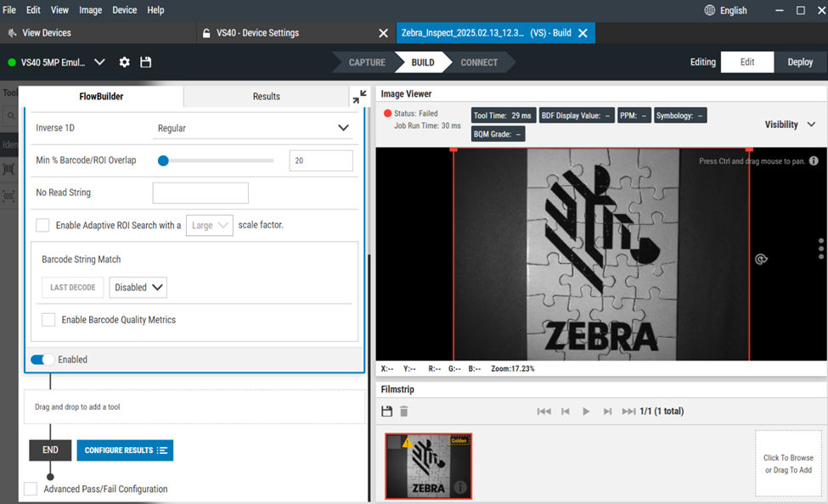
Task: Go to the CAPTURE step
Action: click(x=367, y=62)
